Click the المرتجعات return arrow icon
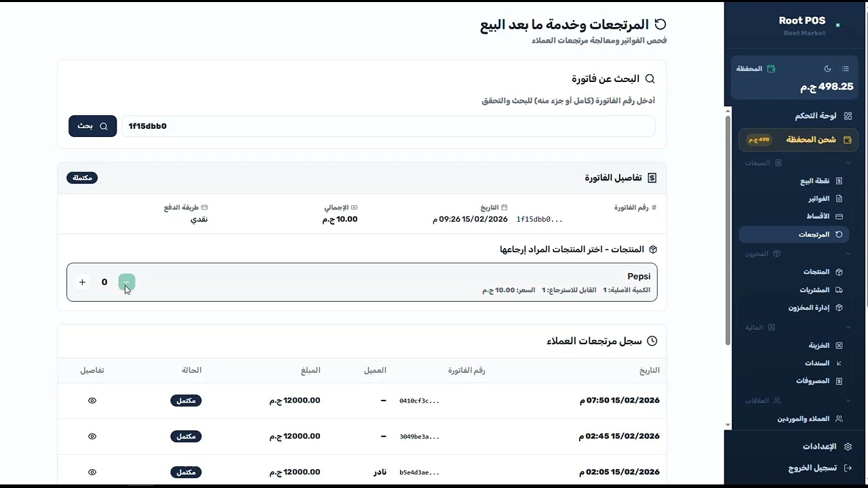 [839, 234]
